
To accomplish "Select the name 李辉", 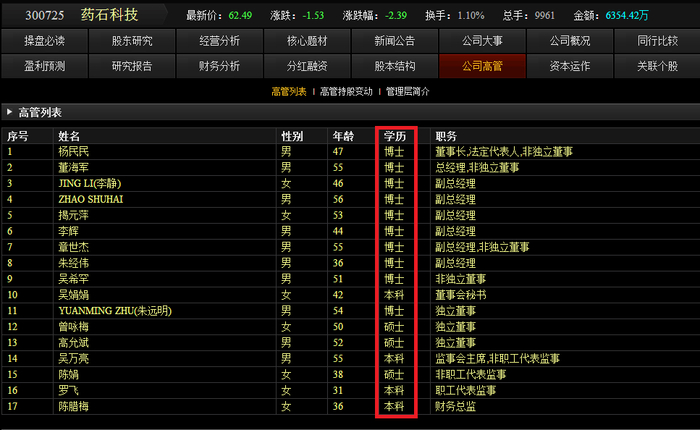I will click(69, 231).
